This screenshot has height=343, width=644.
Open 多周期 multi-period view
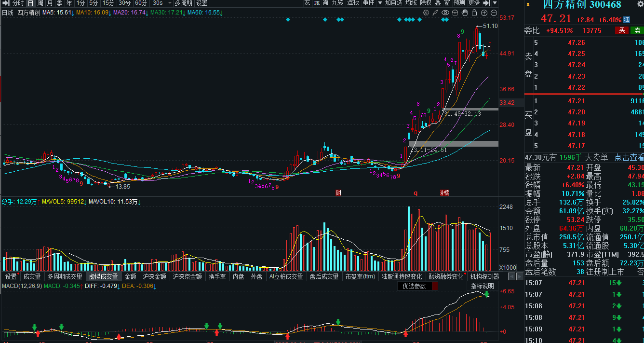(183, 3)
